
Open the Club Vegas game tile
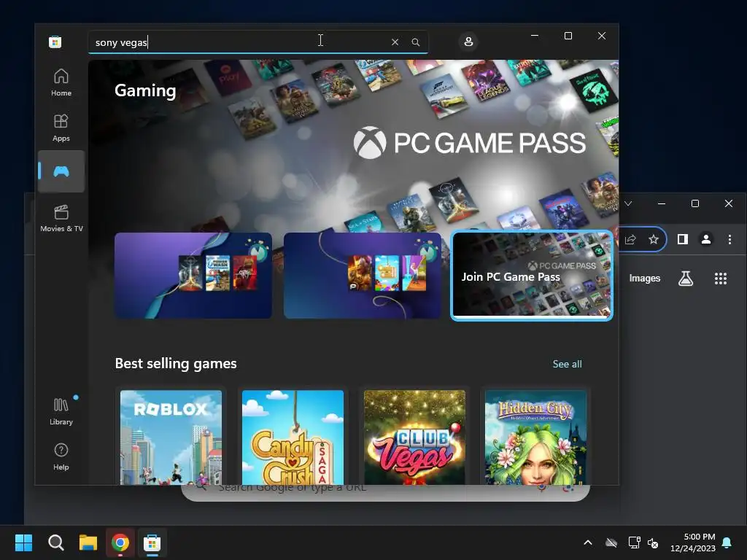tap(414, 437)
